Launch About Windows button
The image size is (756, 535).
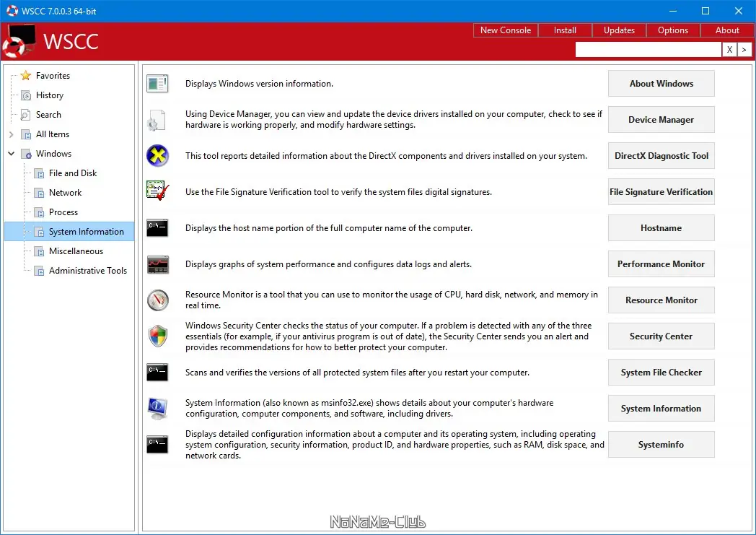point(661,84)
